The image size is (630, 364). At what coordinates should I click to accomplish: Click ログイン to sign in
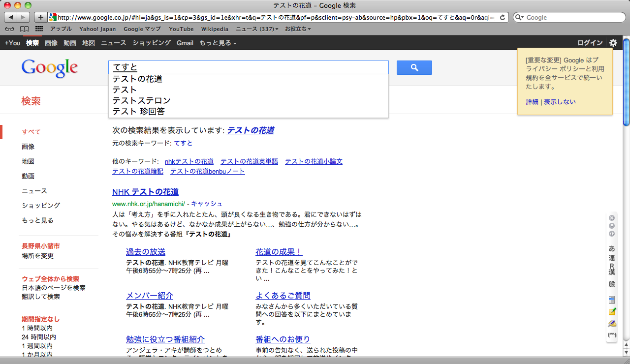point(590,43)
